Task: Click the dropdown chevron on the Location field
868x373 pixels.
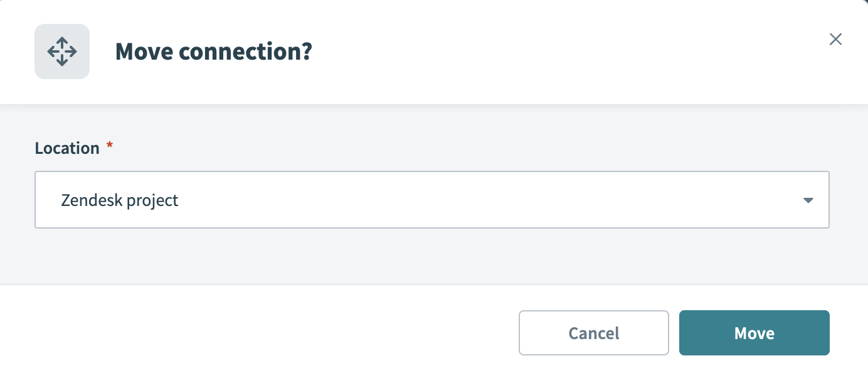Action: tap(808, 200)
